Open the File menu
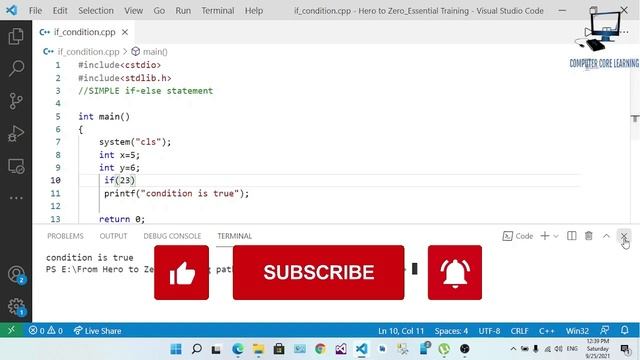The image size is (640, 360). pos(35,11)
